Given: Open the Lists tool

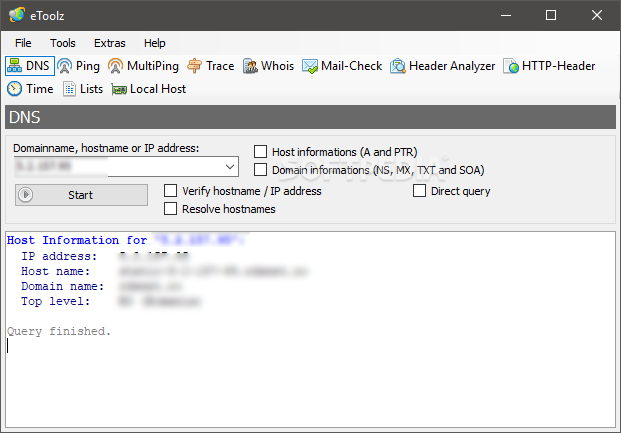Looking at the screenshot, I should tap(83, 89).
